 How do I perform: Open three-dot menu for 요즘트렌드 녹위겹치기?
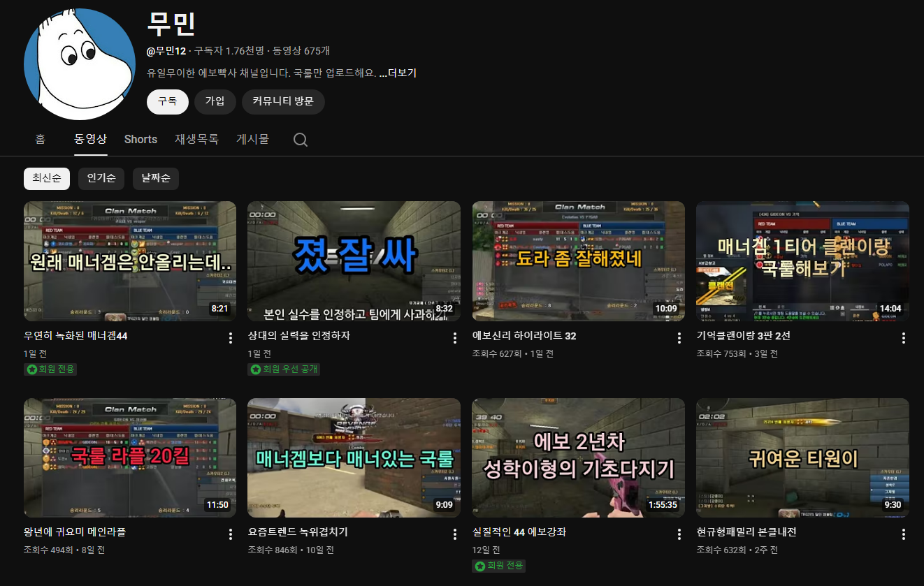(x=454, y=534)
